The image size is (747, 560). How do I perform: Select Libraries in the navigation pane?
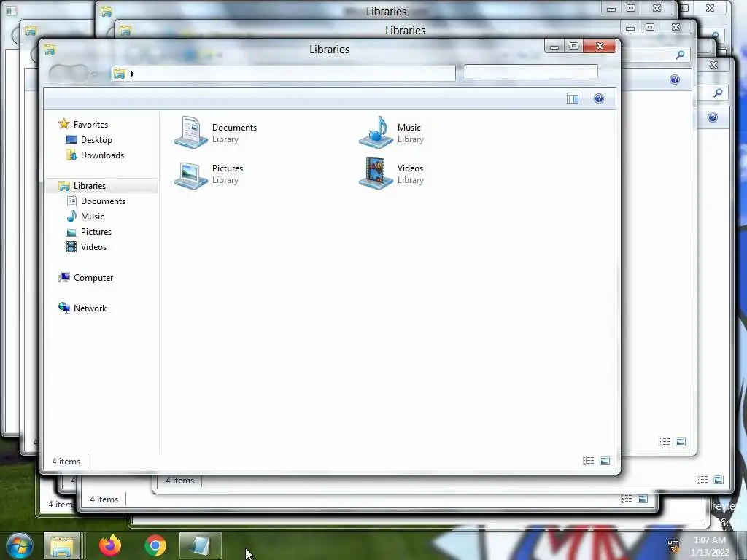pos(82,186)
